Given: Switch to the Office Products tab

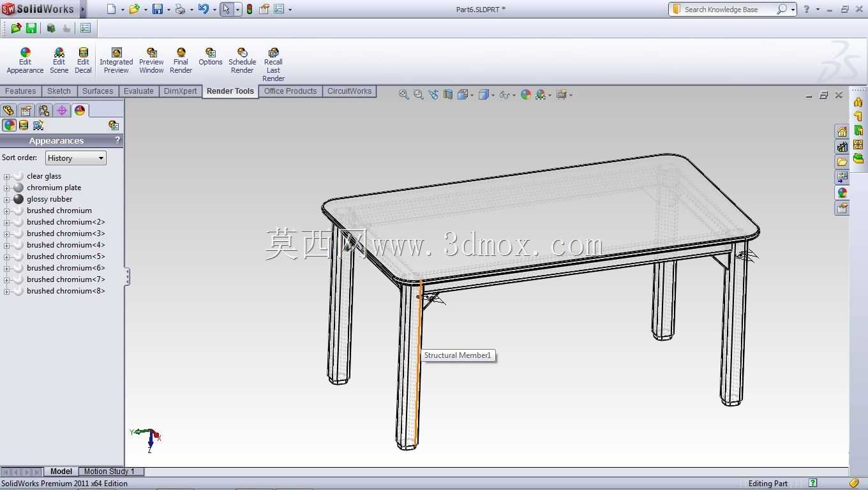Looking at the screenshot, I should tap(290, 91).
